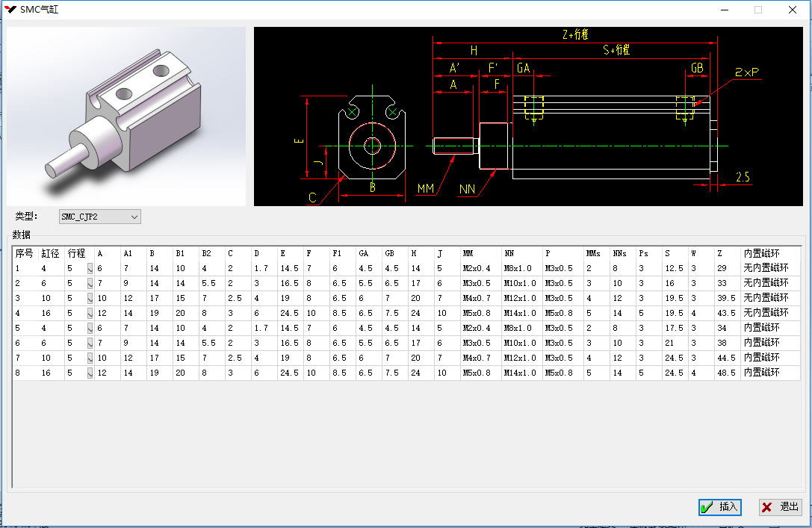Image resolution: width=812 pixels, height=528 pixels.
Task: Open the 类型 dropdown showing SMC_CJP2
Action: (100, 217)
